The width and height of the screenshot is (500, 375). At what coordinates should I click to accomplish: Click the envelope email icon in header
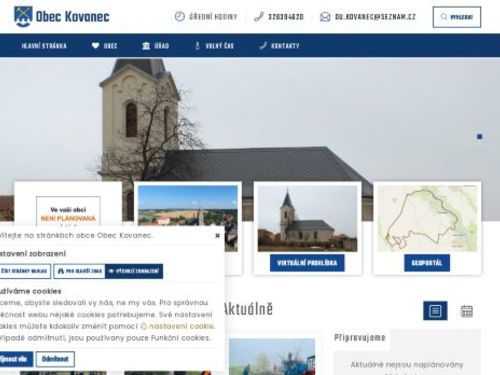tap(325, 17)
